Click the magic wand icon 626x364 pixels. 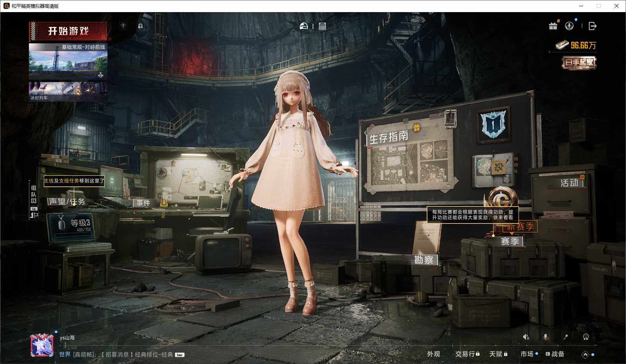pyautogui.click(x=565, y=337)
